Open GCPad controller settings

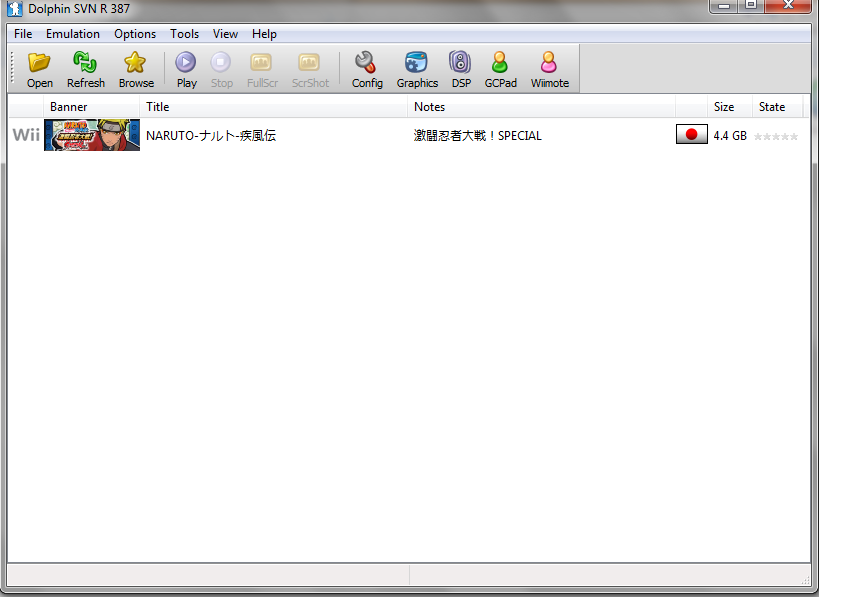point(500,70)
